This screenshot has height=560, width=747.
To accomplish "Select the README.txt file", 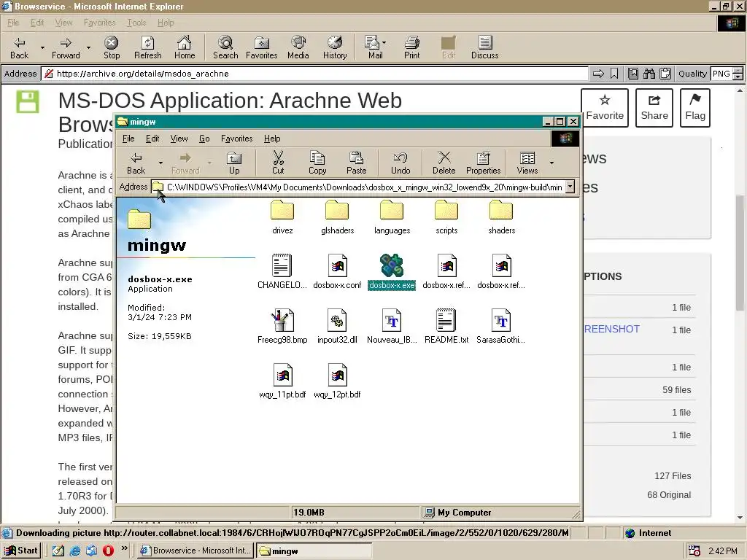I will click(x=446, y=327).
